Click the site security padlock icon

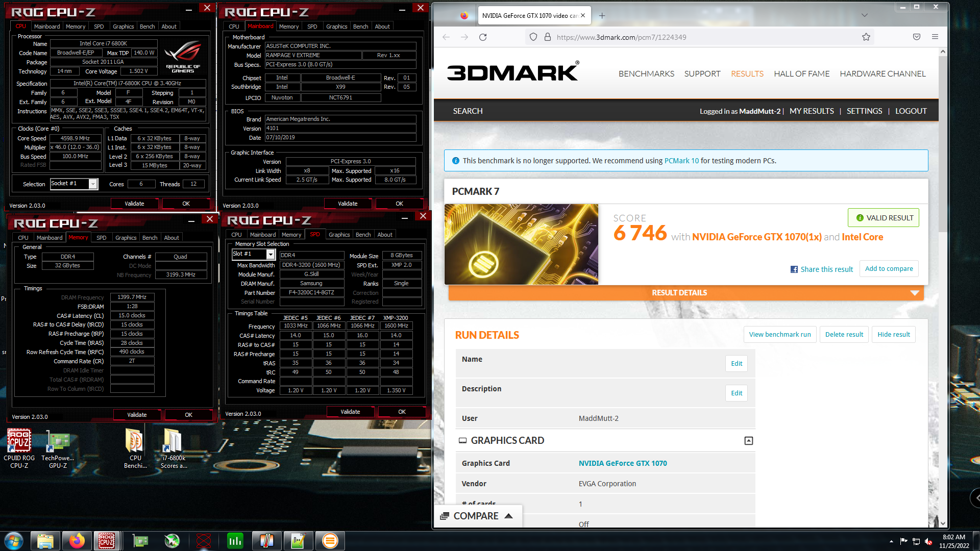[x=548, y=37]
